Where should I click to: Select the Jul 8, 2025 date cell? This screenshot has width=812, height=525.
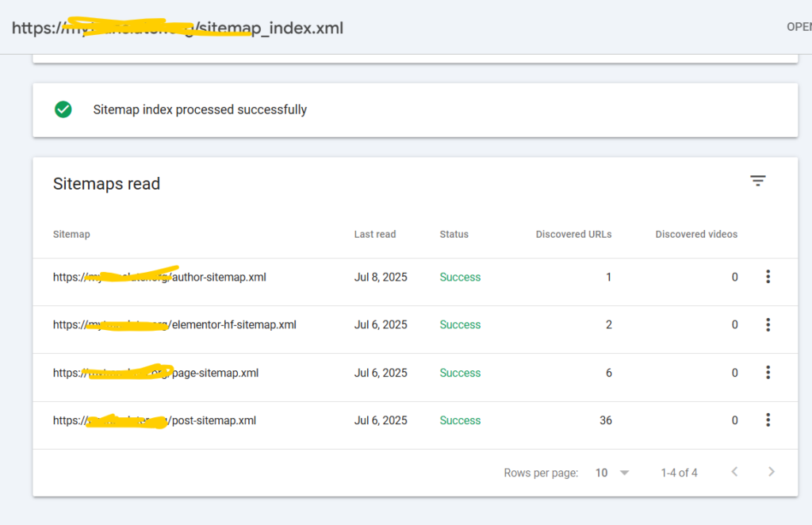[x=381, y=277]
